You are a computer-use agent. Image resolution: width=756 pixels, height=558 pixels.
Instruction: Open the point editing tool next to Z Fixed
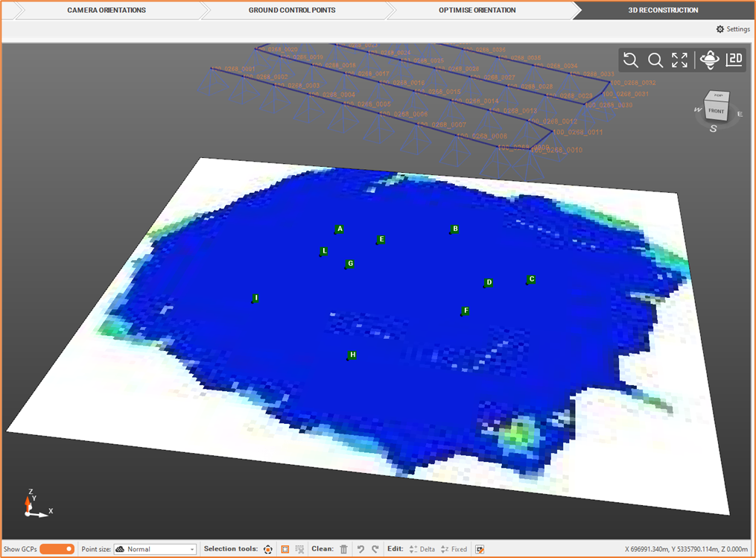[x=480, y=548]
